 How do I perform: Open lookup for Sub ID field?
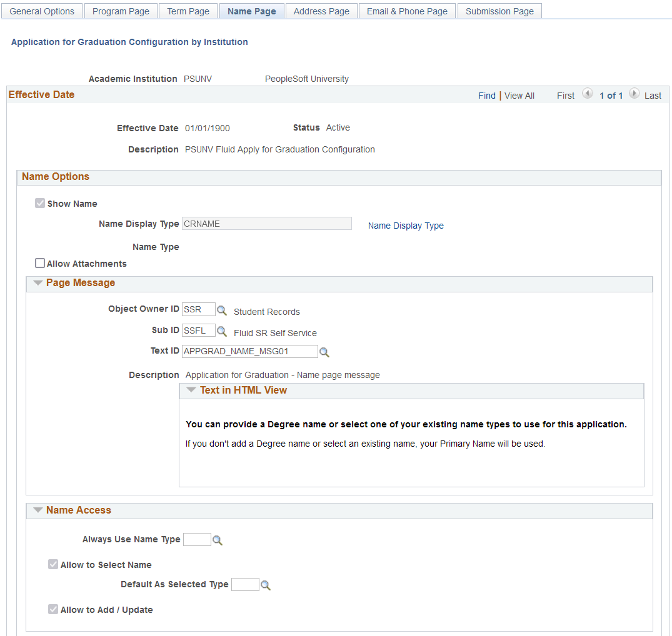[221, 331]
